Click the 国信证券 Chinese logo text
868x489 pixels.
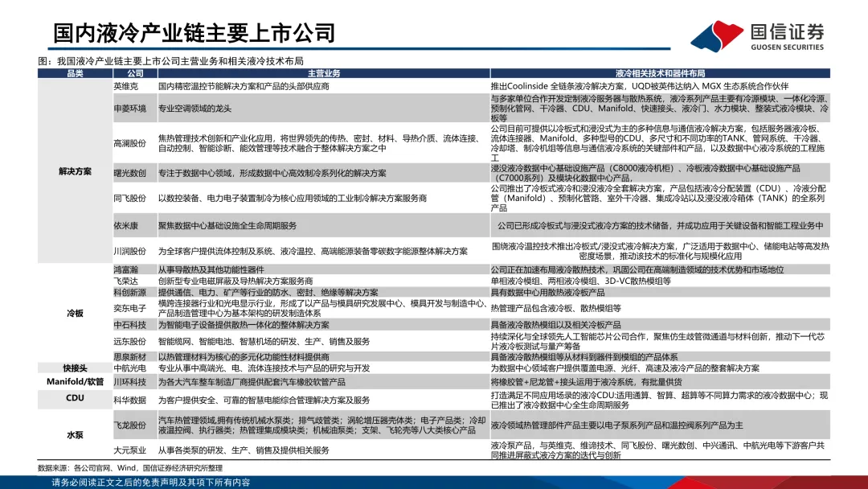point(787,31)
